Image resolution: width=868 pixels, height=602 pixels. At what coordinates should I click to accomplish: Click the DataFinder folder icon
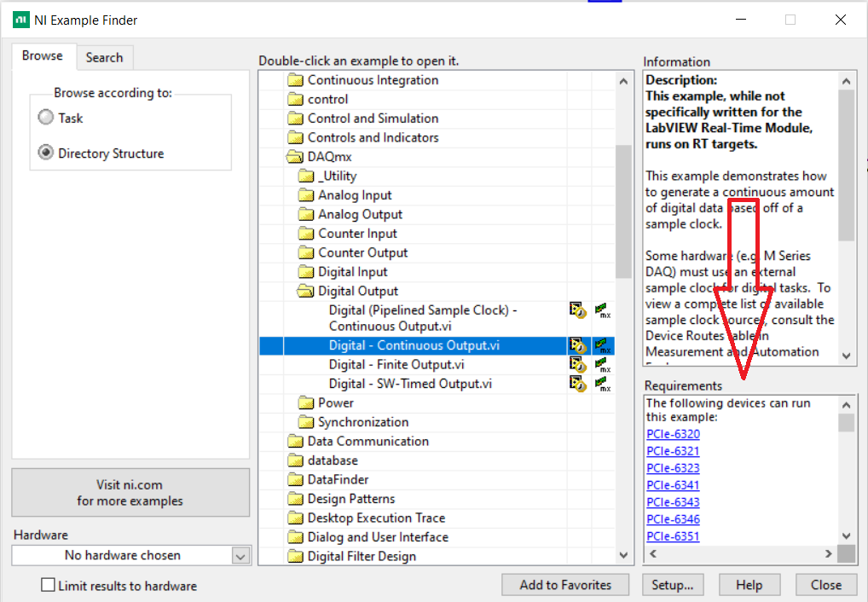[296, 479]
